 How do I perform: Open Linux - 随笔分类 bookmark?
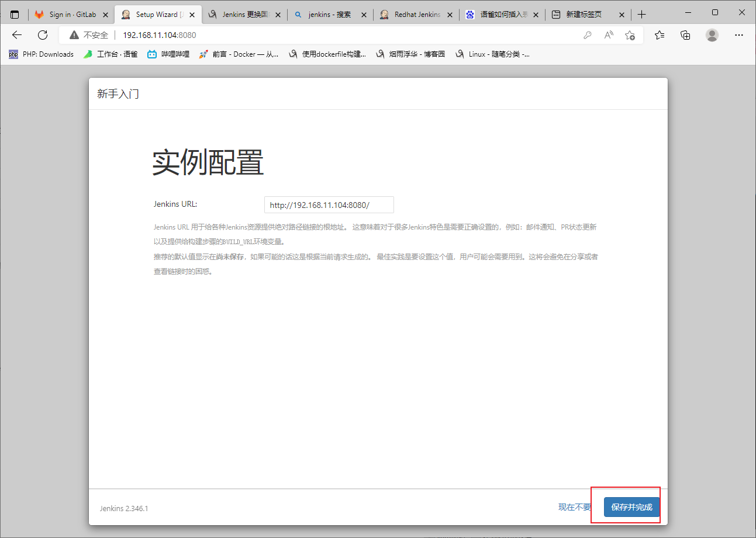[x=492, y=54]
